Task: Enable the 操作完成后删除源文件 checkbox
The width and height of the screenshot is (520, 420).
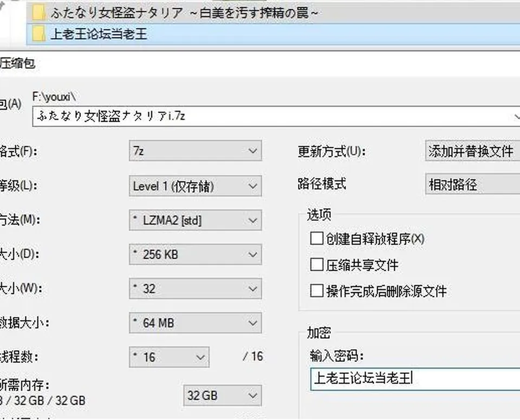Action: [x=316, y=291]
